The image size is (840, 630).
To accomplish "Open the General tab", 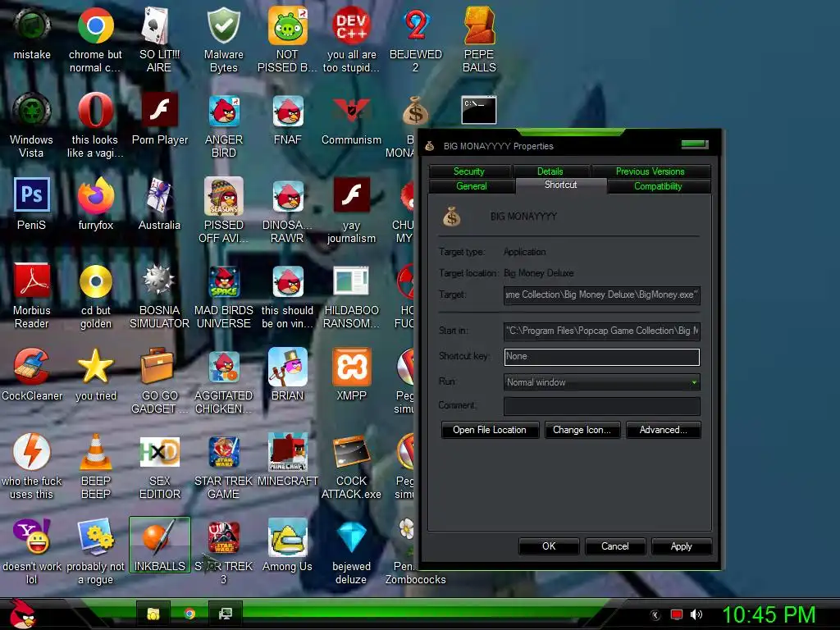I will [x=472, y=186].
